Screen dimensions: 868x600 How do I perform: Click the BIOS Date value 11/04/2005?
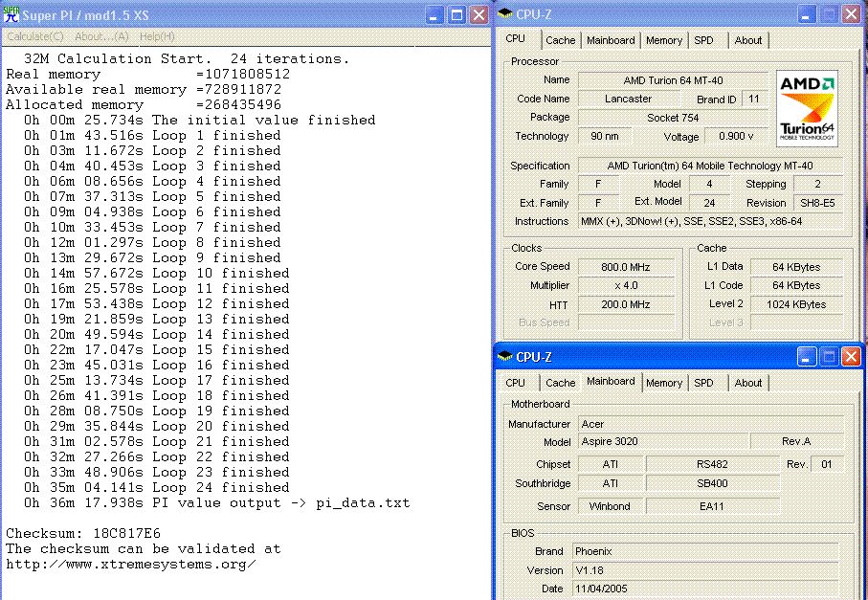coord(705,589)
